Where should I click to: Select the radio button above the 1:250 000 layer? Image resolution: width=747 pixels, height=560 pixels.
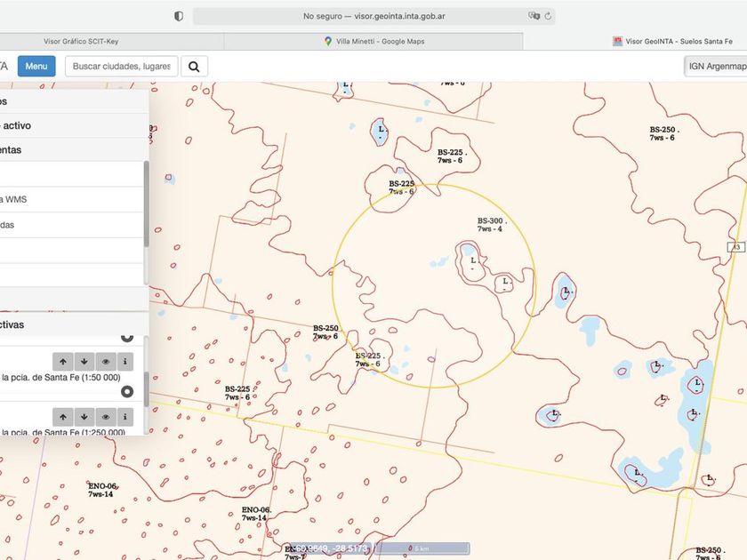coord(127,391)
